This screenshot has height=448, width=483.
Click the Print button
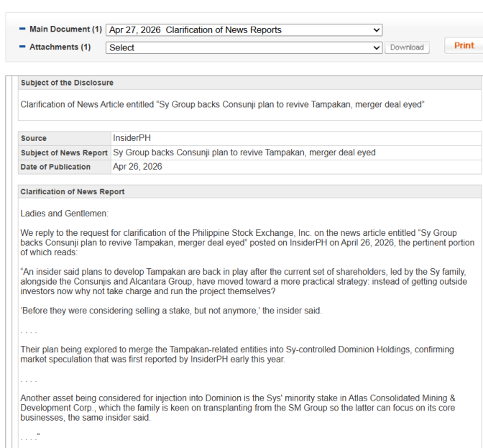click(464, 45)
